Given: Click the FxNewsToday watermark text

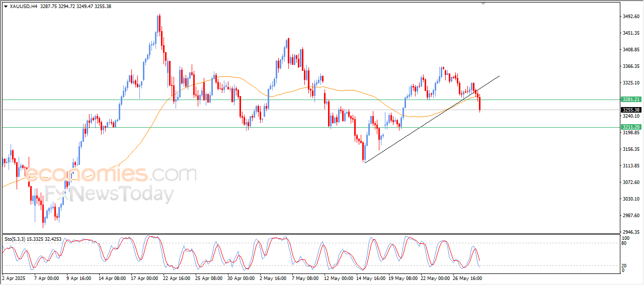Looking at the screenshot, I should click(110, 194).
